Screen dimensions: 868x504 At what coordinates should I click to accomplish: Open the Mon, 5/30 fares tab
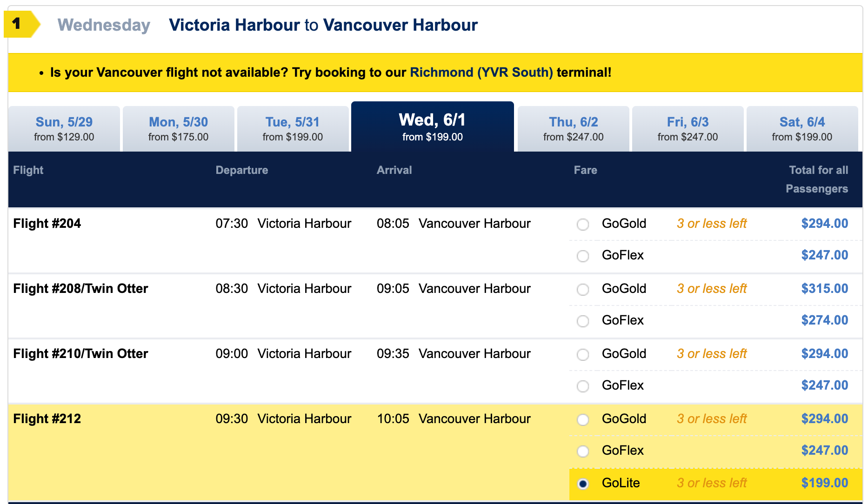[x=179, y=128]
